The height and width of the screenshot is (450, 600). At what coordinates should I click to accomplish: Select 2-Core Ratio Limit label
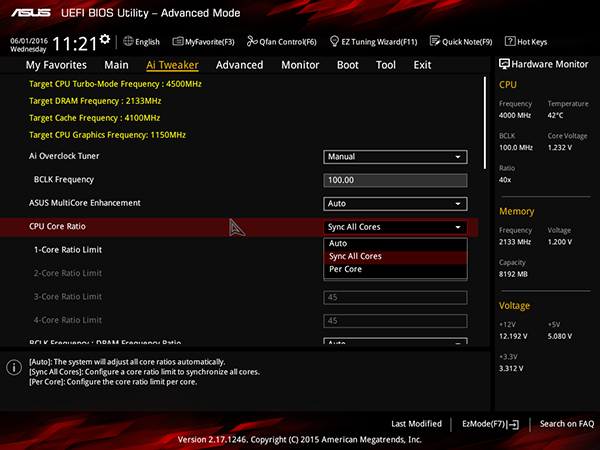[68, 273]
